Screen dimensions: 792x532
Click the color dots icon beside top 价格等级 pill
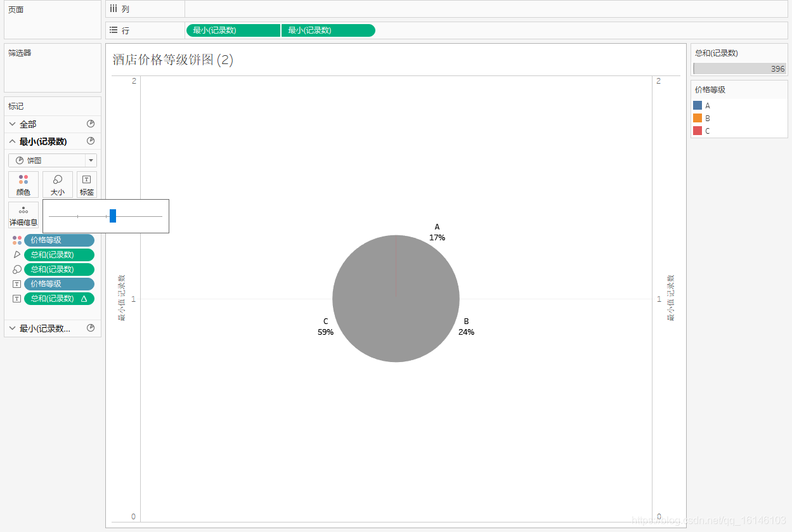(x=17, y=240)
